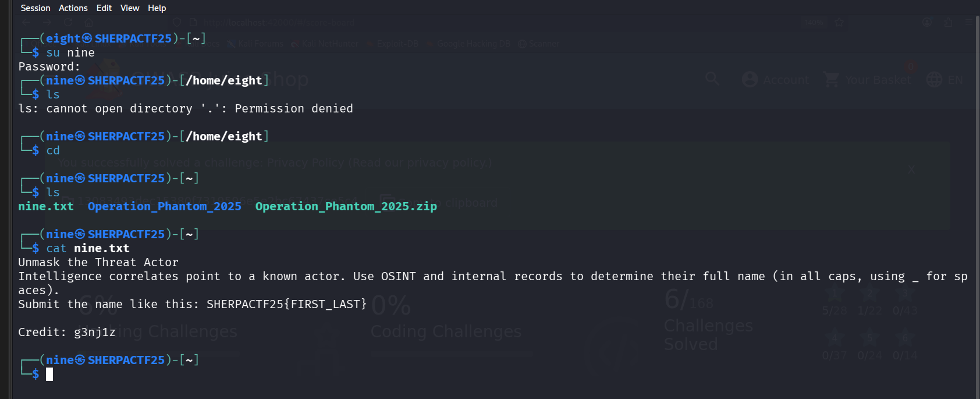Viewport: 980px width, 399px height.
Task: Open the Session menu
Action: [x=35, y=8]
